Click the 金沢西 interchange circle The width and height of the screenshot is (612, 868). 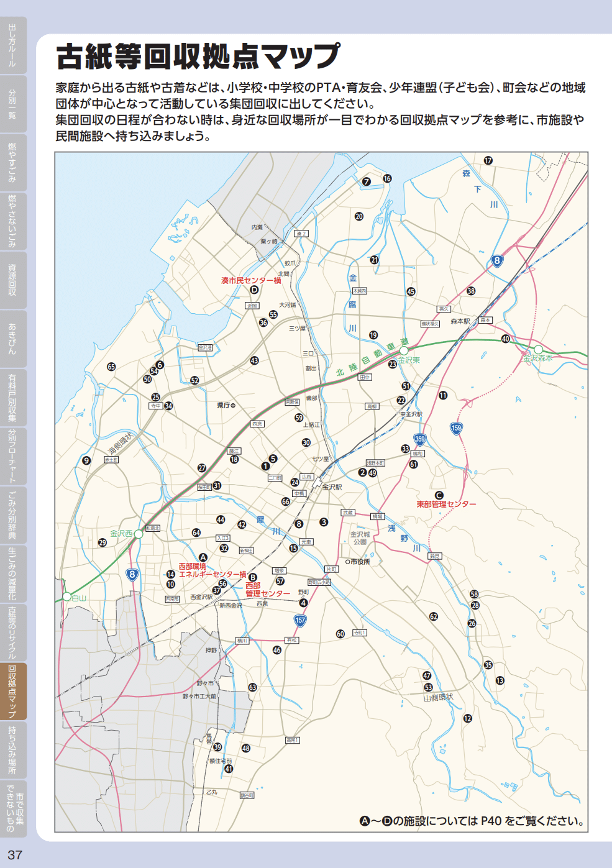139,534
